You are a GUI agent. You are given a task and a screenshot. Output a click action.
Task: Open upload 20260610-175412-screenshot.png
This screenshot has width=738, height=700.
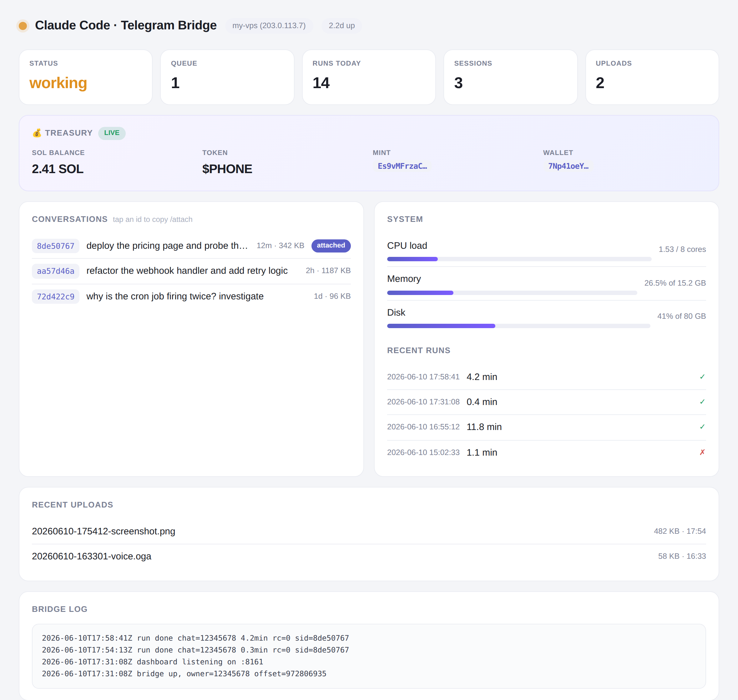point(104,531)
